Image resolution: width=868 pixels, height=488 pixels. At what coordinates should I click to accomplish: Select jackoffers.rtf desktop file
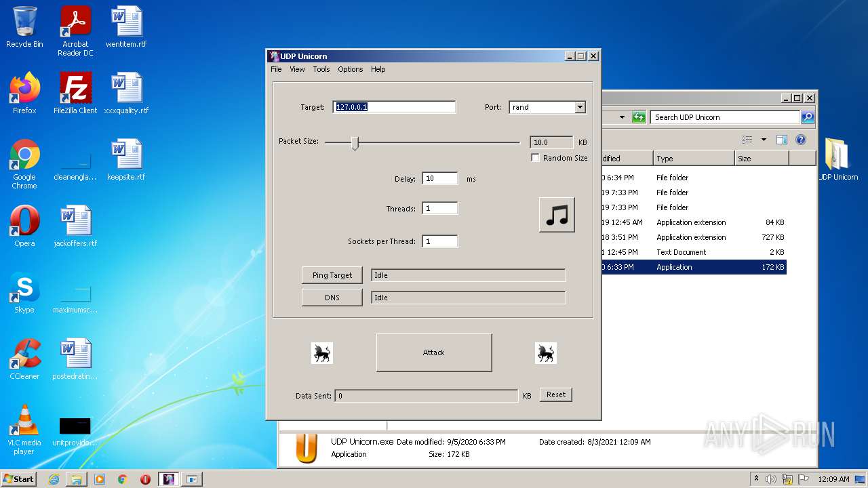(x=75, y=226)
